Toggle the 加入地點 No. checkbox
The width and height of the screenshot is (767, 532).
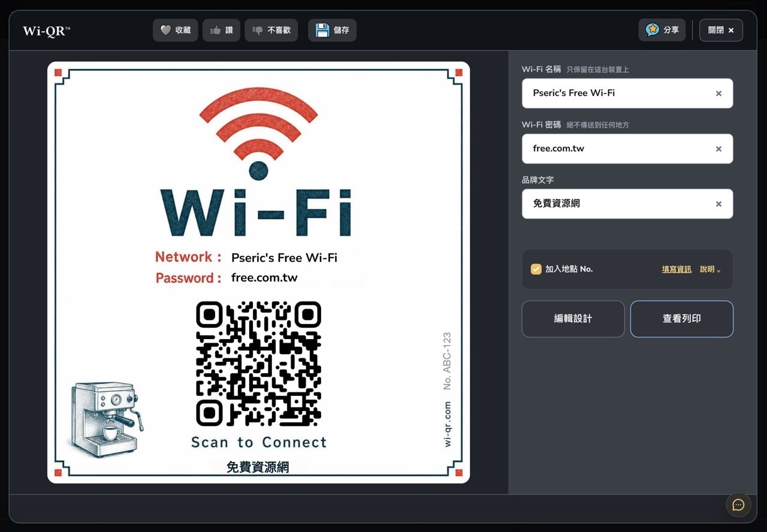pos(536,269)
